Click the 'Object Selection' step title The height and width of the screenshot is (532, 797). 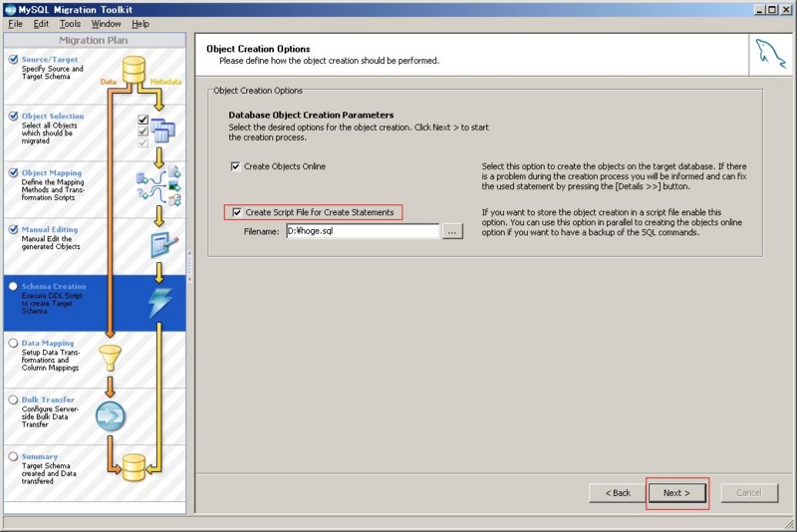(x=53, y=117)
